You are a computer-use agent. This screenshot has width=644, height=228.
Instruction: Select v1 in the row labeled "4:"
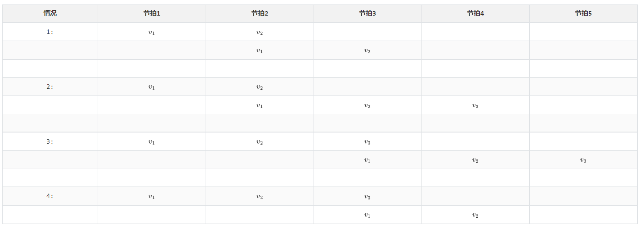pyautogui.click(x=152, y=197)
